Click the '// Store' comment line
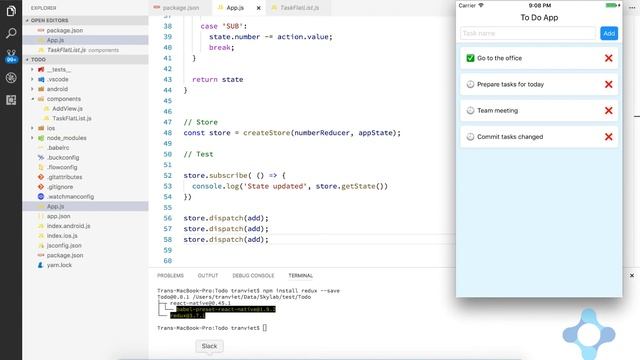Image resolution: width=640 pixels, height=360 pixels. (200, 122)
